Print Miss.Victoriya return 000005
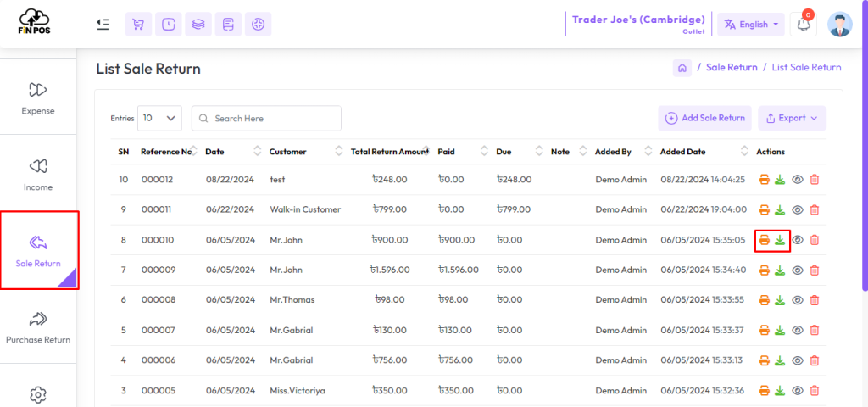The width and height of the screenshot is (868, 407). point(765,390)
